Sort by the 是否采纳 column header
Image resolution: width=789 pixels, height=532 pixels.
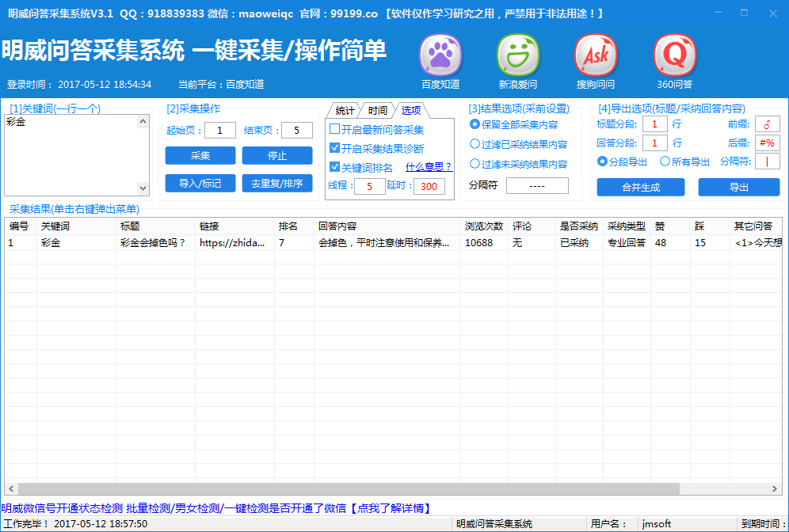tap(579, 226)
